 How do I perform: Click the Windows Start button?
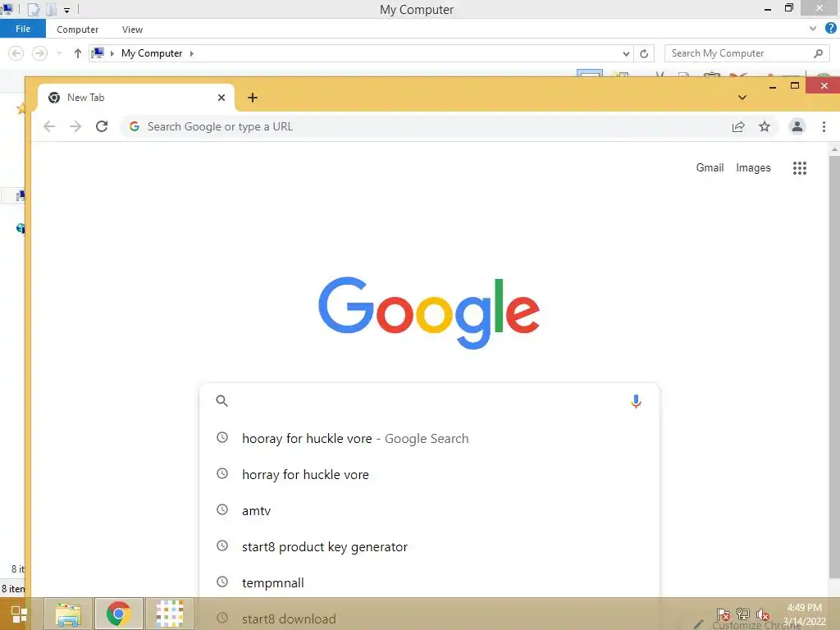coord(19,614)
